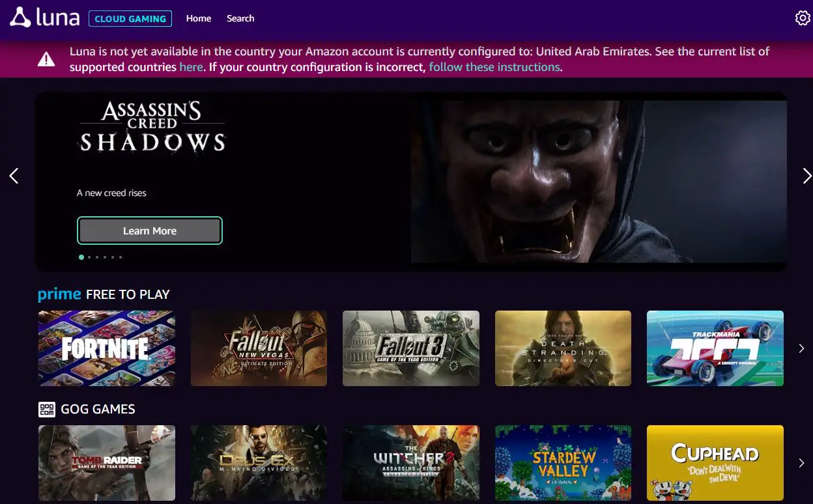
Task: Open supported countries via the 'here' link
Action: (x=191, y=66)
